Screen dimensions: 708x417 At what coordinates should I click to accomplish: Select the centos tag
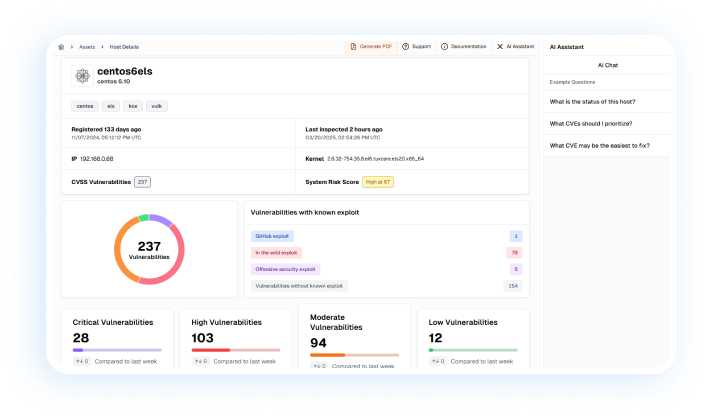[x=85, y=106]
